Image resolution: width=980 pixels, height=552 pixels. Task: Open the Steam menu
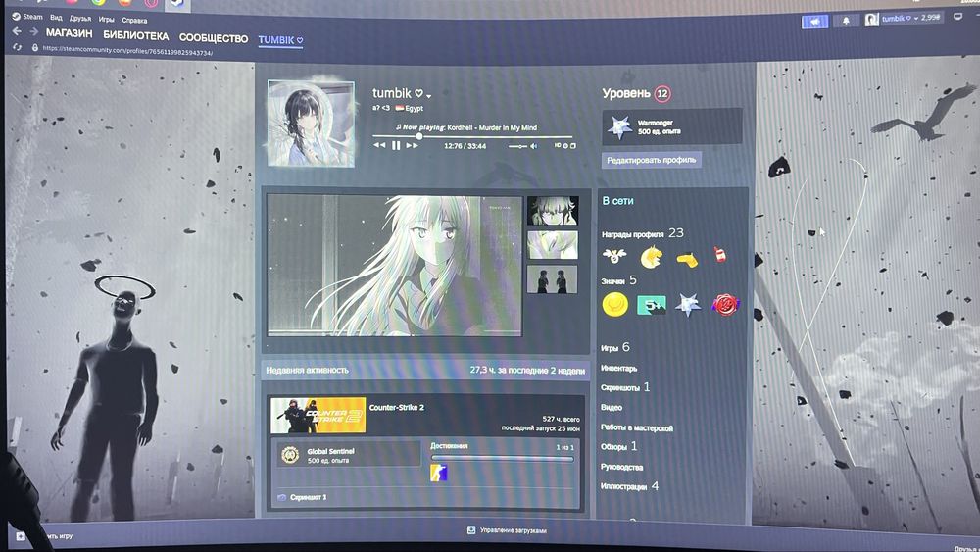pos(27,17)
